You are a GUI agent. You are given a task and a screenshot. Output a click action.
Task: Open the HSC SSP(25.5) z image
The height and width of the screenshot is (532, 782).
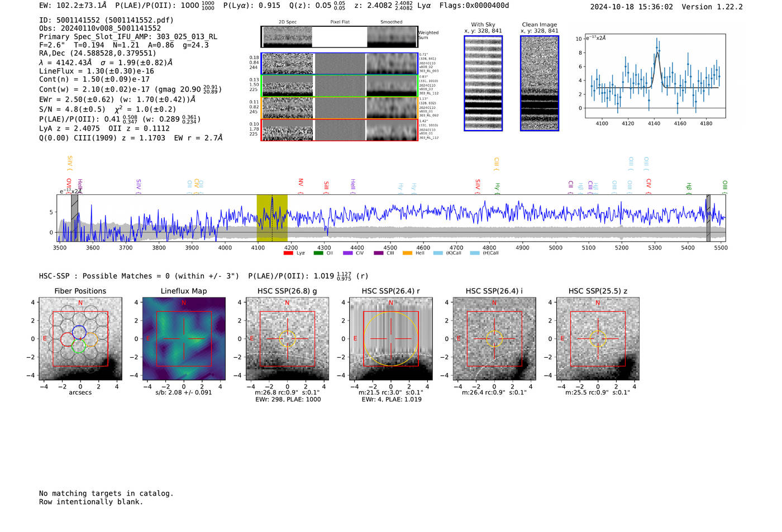click(598, 339)
